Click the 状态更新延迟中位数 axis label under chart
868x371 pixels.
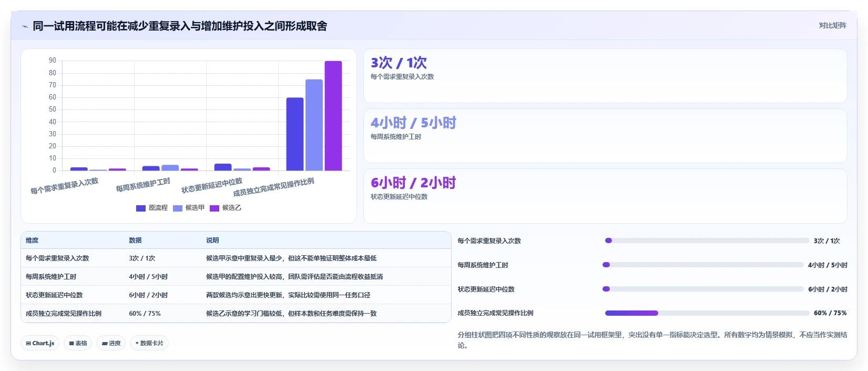212,186
